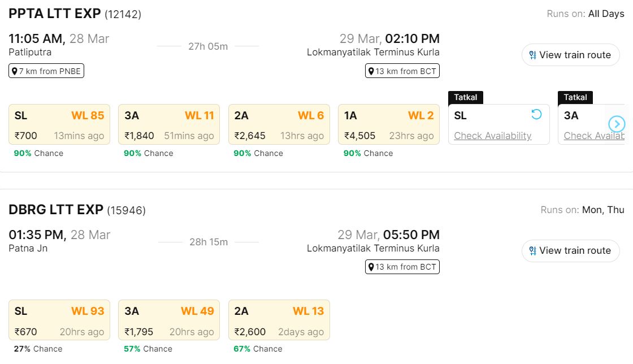633x364 pixels.
Task: Select SL class WL 85 at ₹700
Action: coord(59,124)
